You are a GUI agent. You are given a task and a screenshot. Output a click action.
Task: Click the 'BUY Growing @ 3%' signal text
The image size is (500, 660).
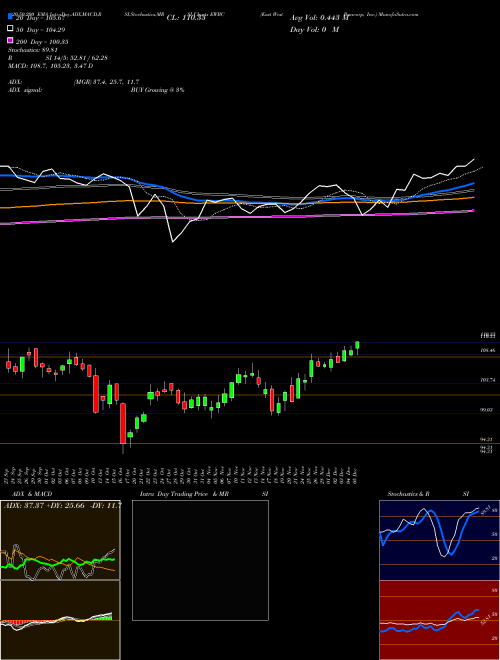157,90
